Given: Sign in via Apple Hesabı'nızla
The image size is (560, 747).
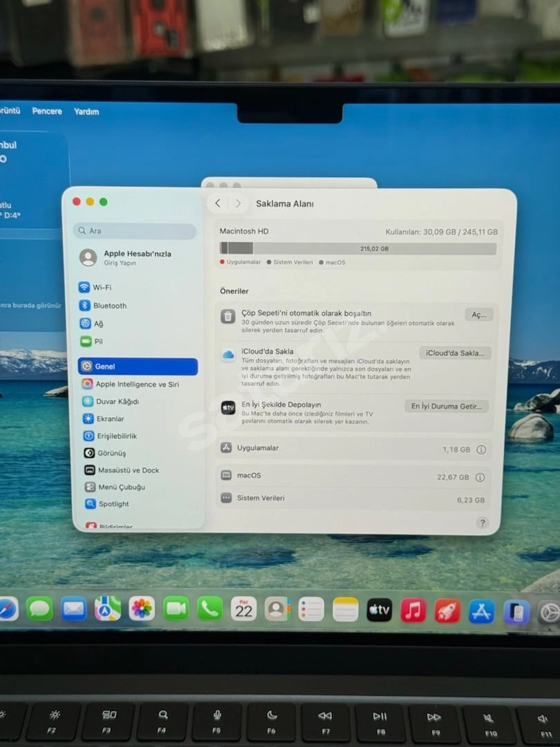Looking at the screenshot, I should 126,258.
